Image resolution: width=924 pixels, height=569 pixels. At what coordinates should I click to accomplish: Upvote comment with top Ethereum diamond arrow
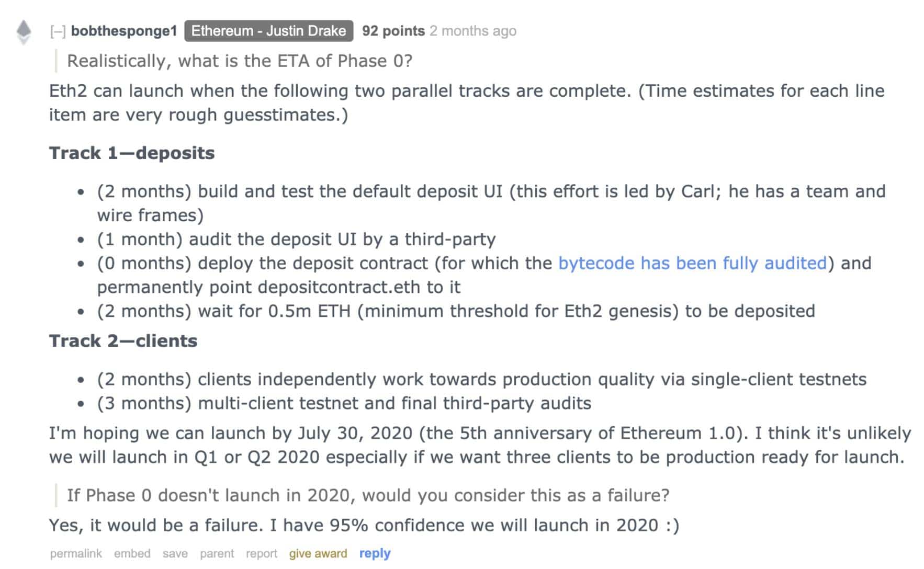(24, 27)
